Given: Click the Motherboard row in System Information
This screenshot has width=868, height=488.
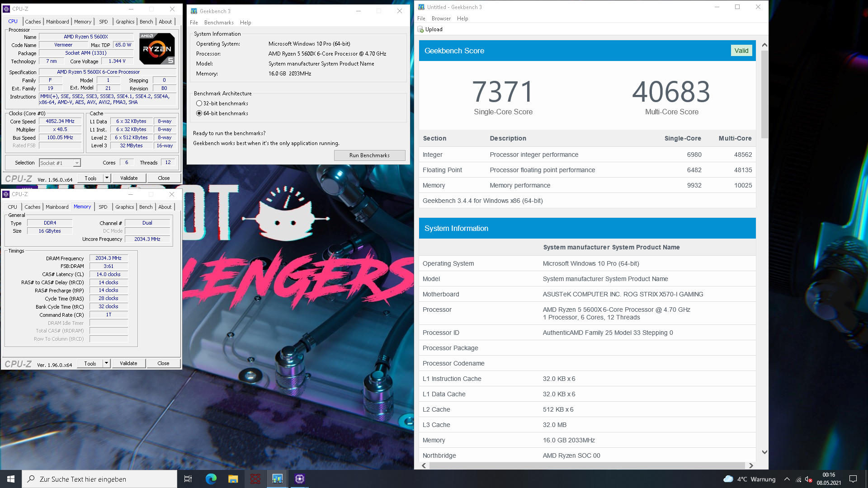Looking at the screenshot, I should click(x=587, y=294).
